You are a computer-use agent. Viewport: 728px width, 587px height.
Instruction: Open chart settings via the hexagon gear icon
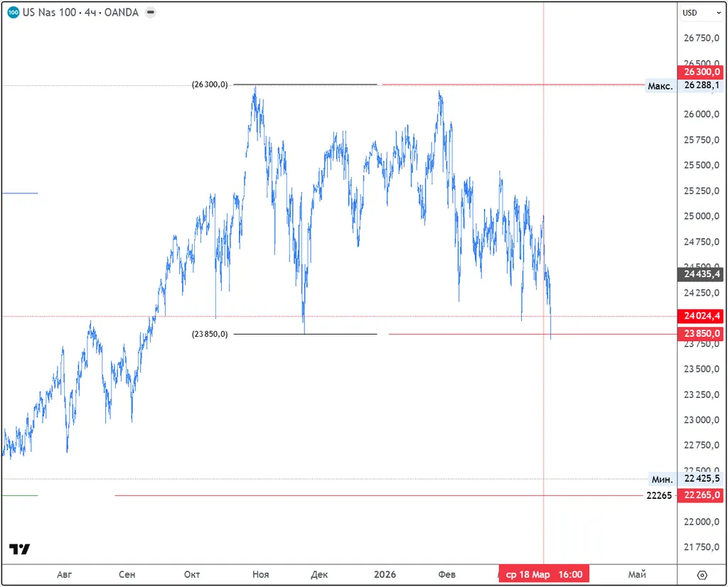[702, 575]
